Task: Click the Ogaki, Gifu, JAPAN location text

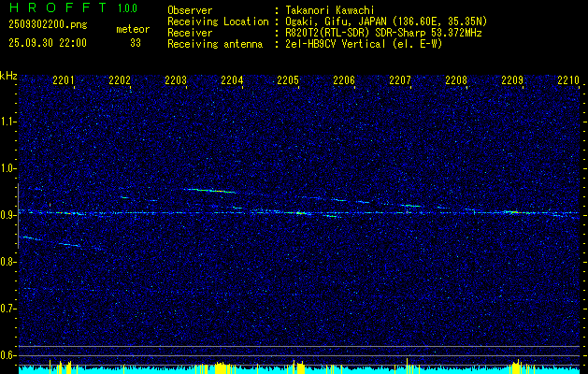Action: pyautogui.click(x=386, y=22)
